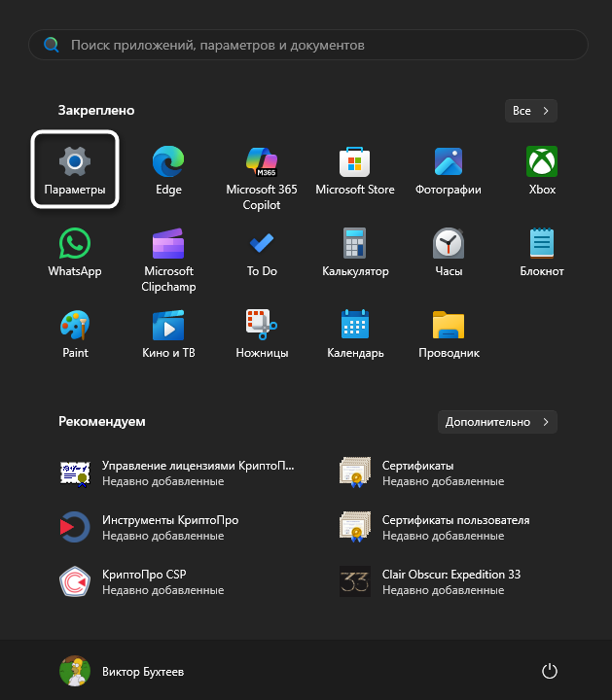Open Microsoft Store
612x700 pixels.
[355, 169]
